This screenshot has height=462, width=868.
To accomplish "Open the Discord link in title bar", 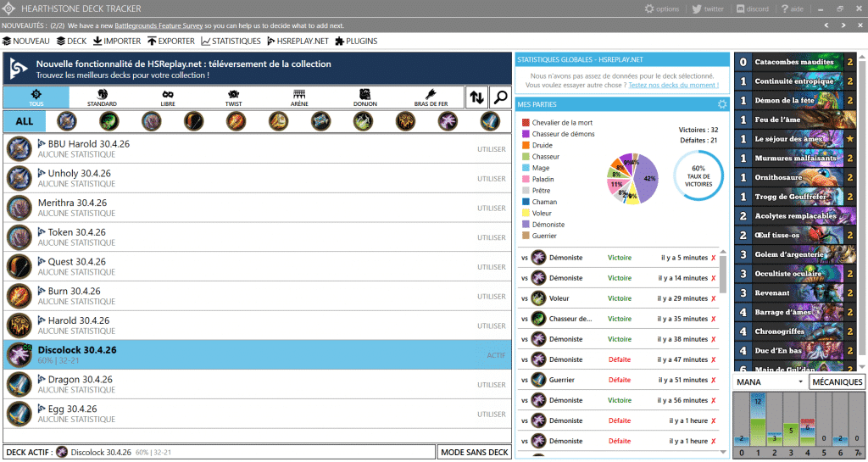I will (753, 8).
